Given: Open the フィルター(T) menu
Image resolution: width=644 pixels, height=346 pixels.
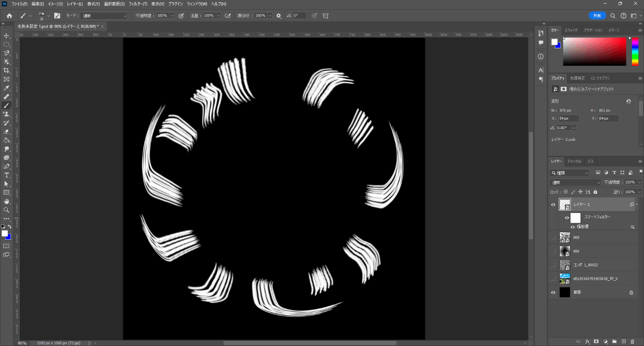Looking at the screenshot, I should coord(138,4).
